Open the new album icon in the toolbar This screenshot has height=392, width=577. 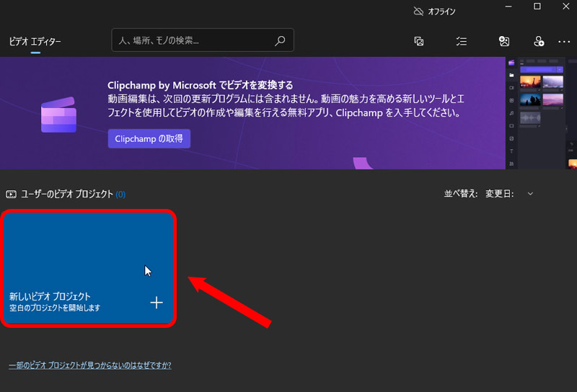coord(418,42)
